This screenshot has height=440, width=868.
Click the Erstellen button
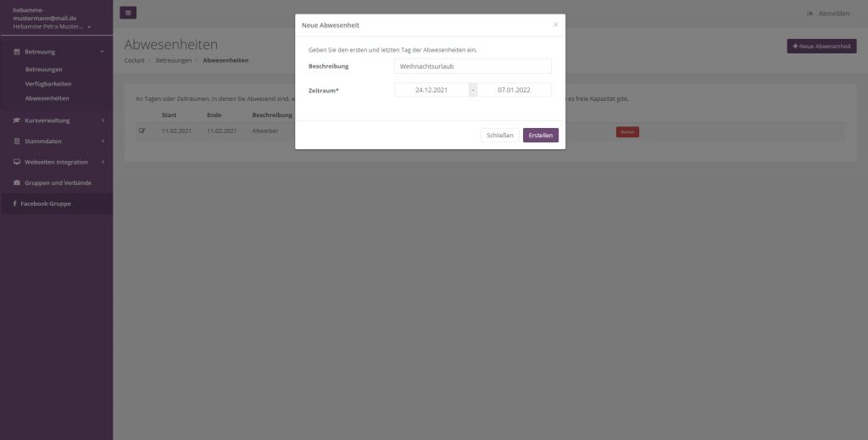pos(540,136)
